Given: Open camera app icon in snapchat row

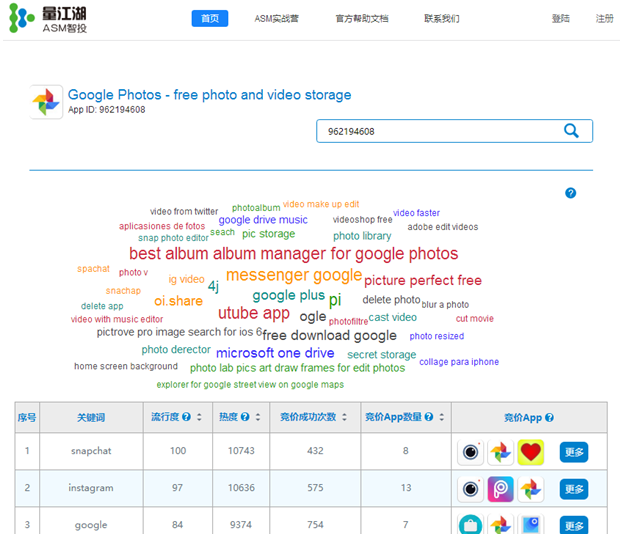Looking at the screenshot, I should [470, 452].
